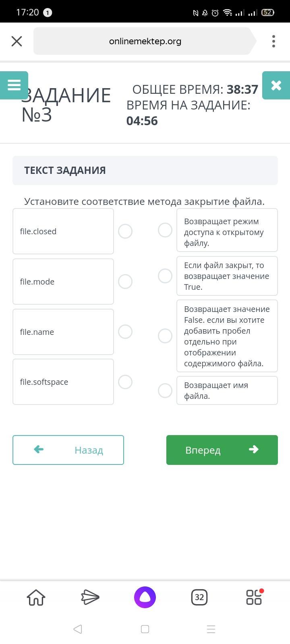The image size is (290, 644).
Task: Click the green Вперед button
Action: 222,450
